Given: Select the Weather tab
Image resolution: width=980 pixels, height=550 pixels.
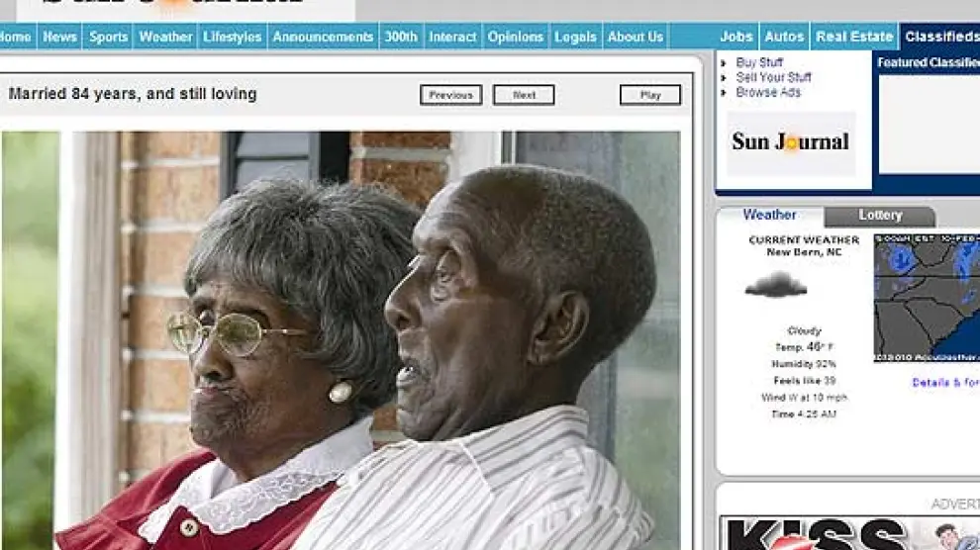Looking at the screenshot, I should click(x=769, y=215).
